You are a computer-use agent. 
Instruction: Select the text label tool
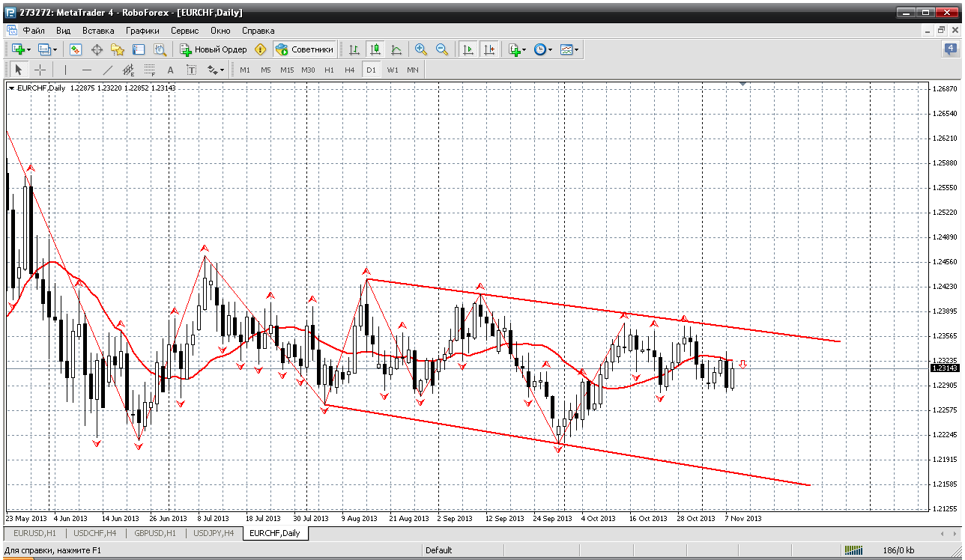pos(191,70)
